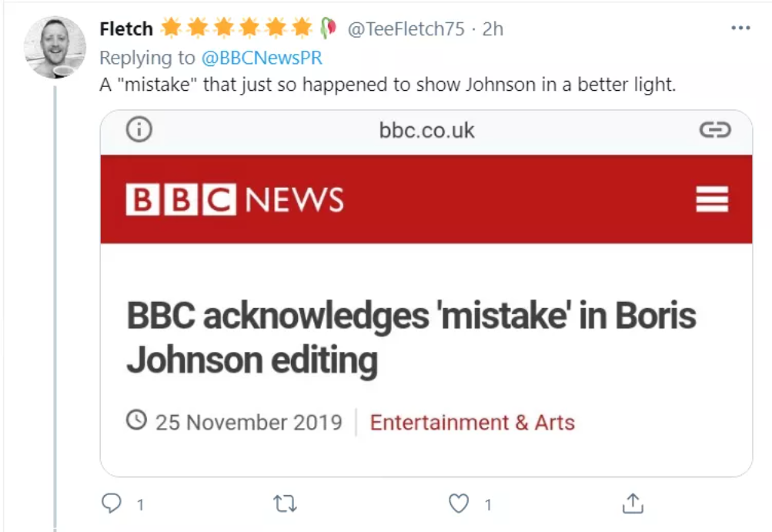Open Fletch's profile avatar picture
This screenshot has height=532, width=772.
pos(55,47)
